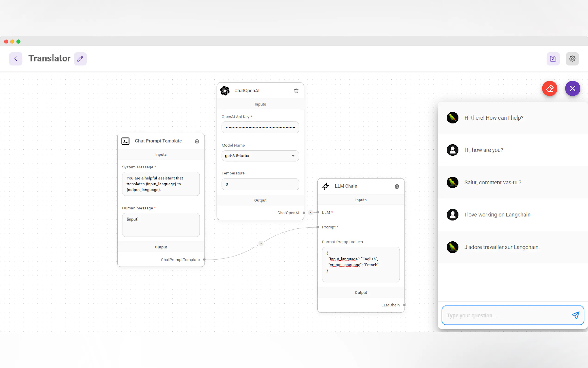
Task: Send the message with paper plane icon
Action: [x=575, y=315]
